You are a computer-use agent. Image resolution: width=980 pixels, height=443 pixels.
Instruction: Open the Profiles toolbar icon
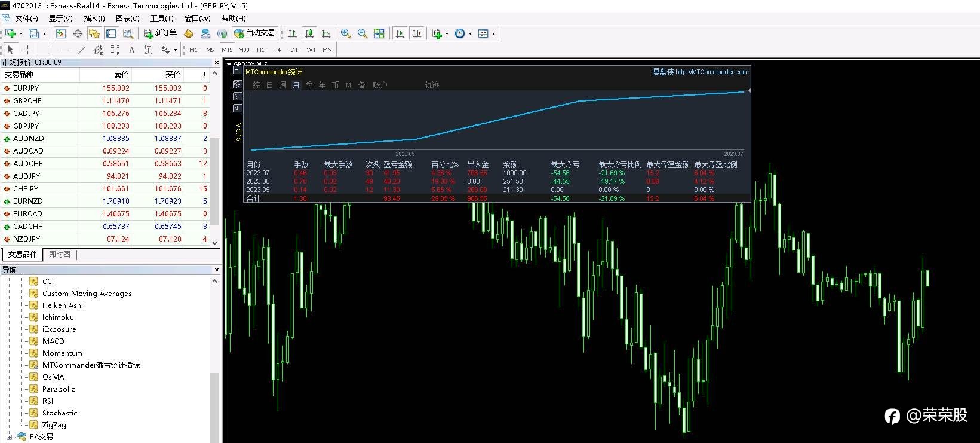coord(34,33)
